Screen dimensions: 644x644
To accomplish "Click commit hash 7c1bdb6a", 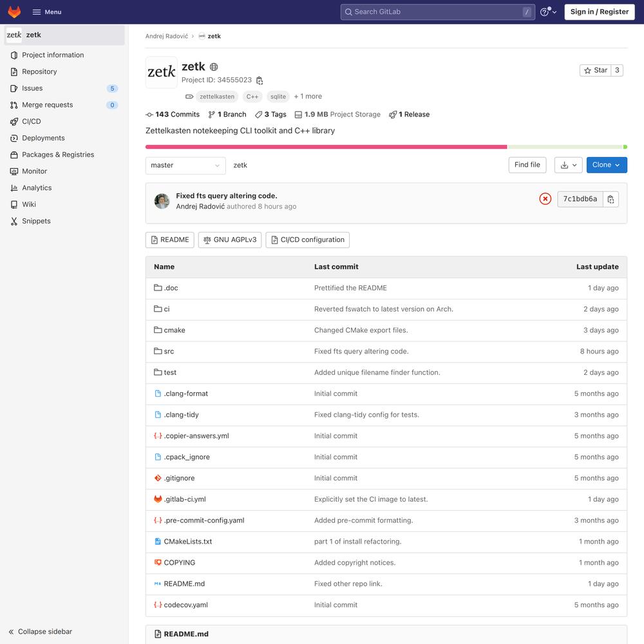I will point(580,199).
